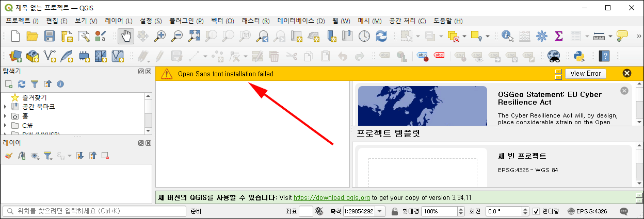Image resolution: width=644 pixels, height=219 pixels.
Task: Open the Processing Toolbox gear icon
Action: coord(541,36)
